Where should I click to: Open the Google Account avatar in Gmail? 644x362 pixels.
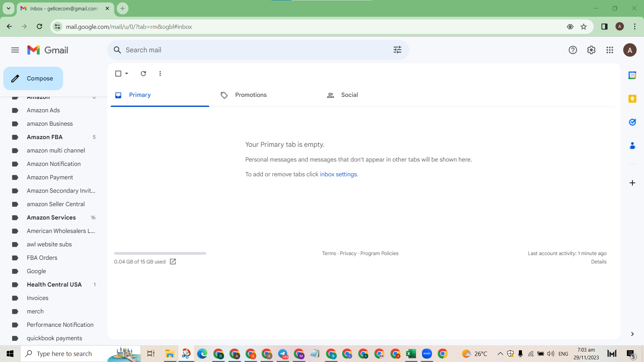pos(630,50)
